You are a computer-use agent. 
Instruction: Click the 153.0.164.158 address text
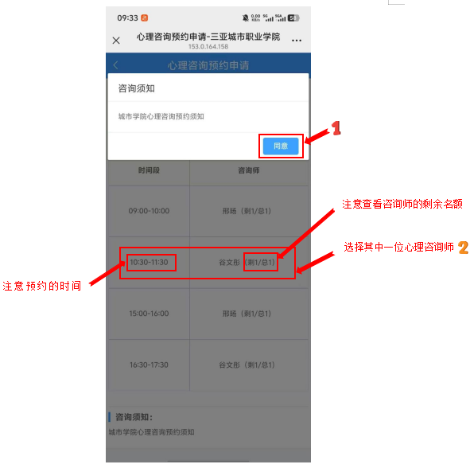[208, 47]
